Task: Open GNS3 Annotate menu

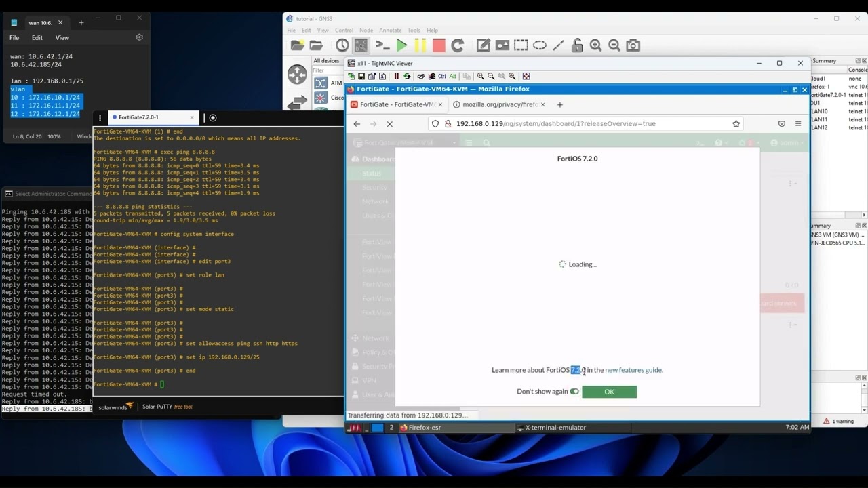Action: pyautogui.click(x=390, y=30)
